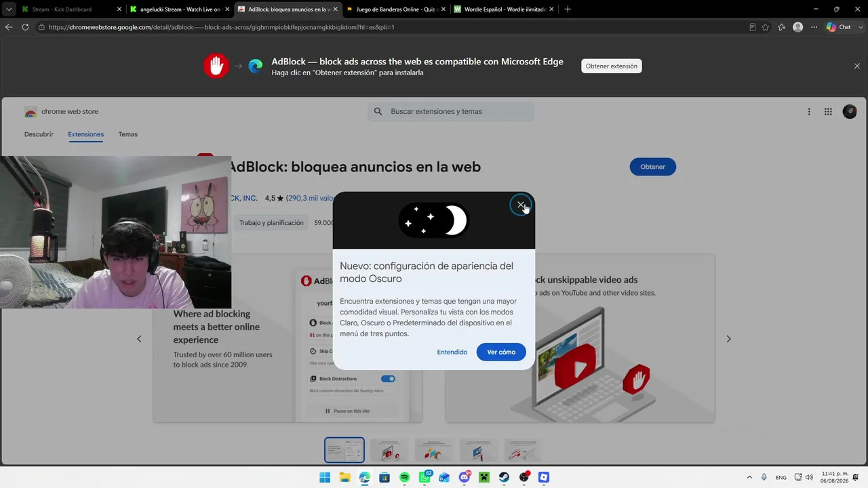
Task: Select the Extensiones tab
Action: [85, 134]
